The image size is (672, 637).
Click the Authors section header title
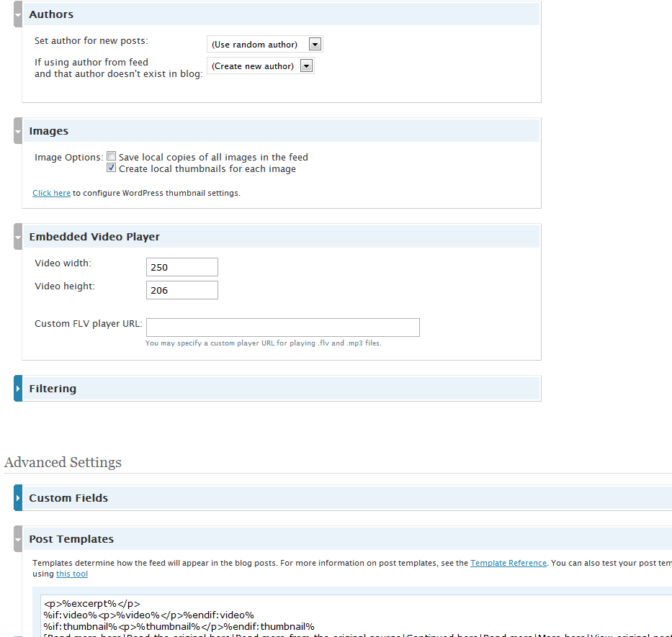[51, 14]
